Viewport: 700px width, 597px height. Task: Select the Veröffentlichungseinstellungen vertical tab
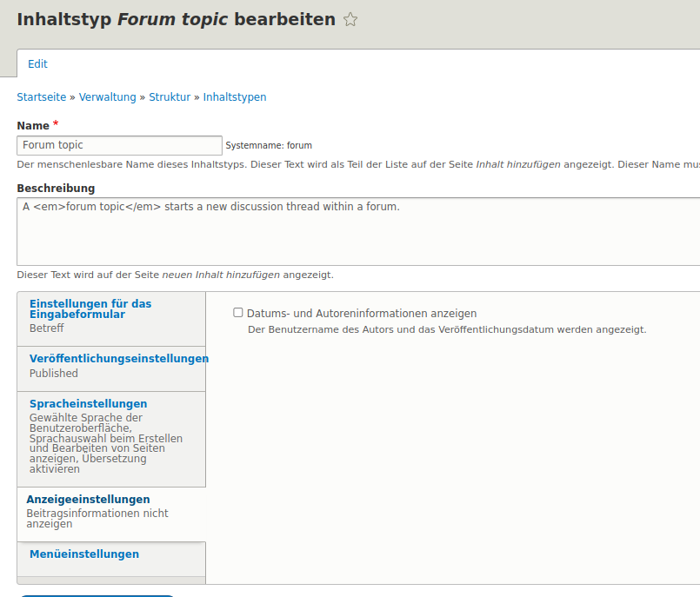click(x=118, y=358)
